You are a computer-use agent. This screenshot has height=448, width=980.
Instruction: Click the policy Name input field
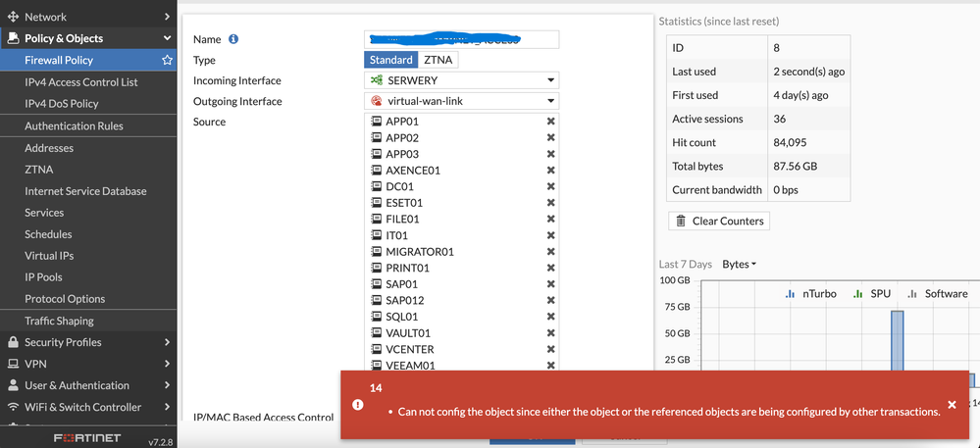coord(461,39)
